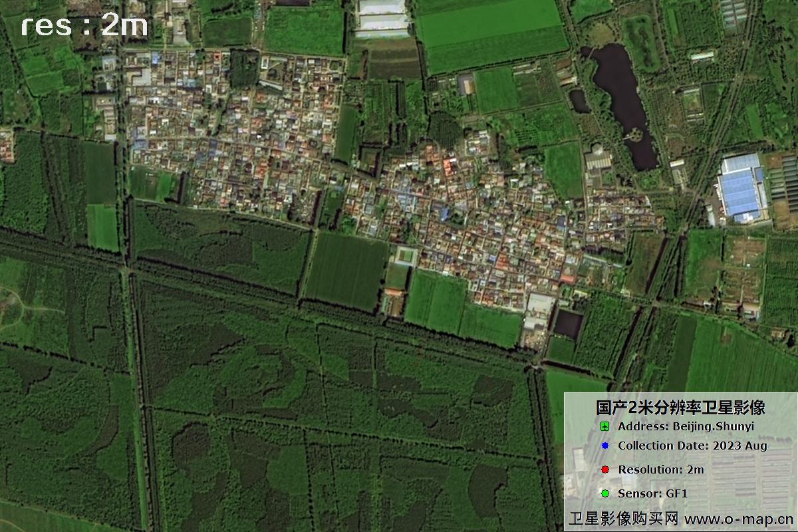
Task: Click the large dark elongated lake
Action: pyautogui.click(x=622, y=100)
